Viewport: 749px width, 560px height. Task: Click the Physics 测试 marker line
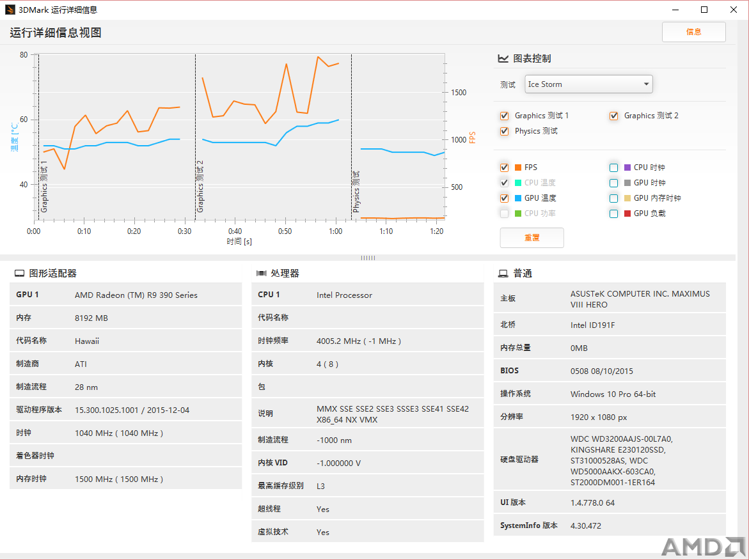tap(352, 137)
